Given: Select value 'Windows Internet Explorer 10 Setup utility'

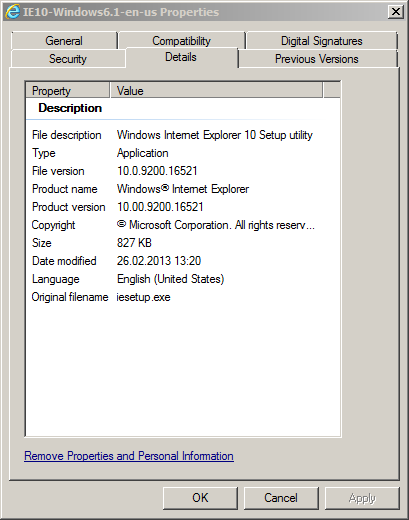Looking at the screenshot, I should click(x=215, y=135).
